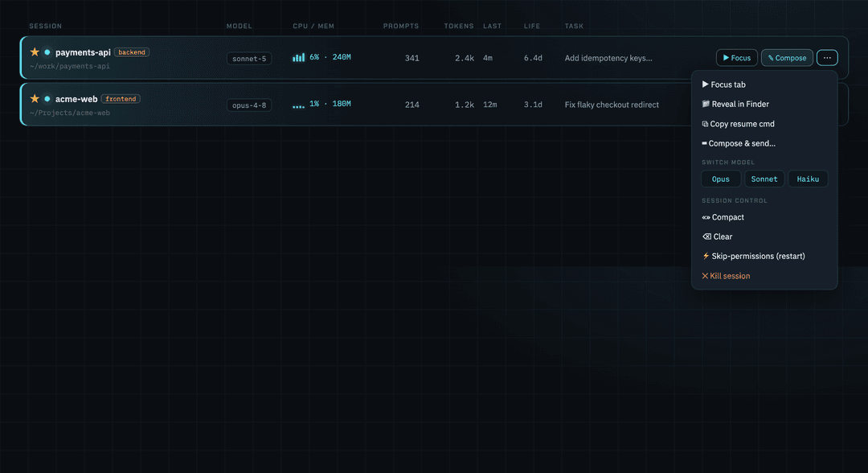Click the Compose button

click(787, 58)
